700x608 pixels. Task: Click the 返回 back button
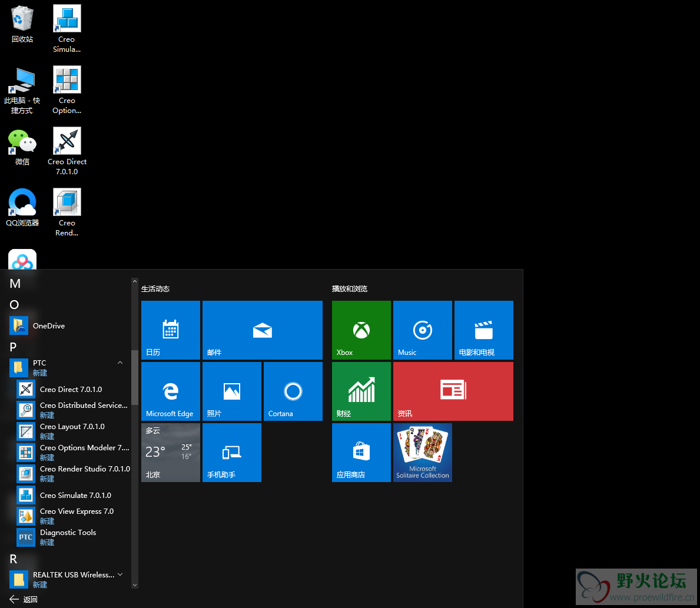[24, 599]
